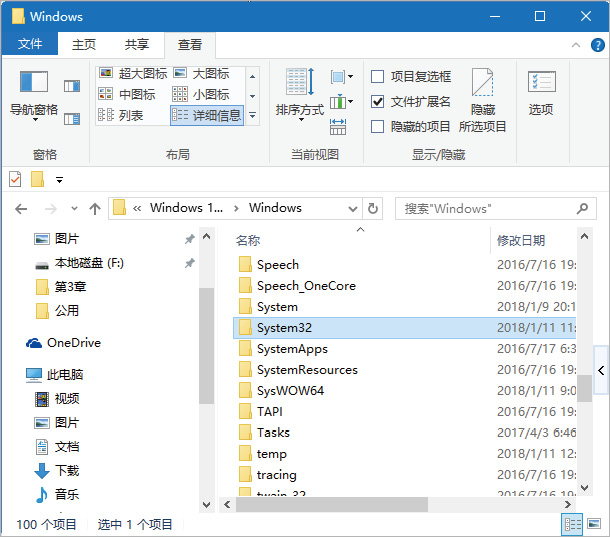Select Small icons (小图标) layout

click(x=201, y=94)
